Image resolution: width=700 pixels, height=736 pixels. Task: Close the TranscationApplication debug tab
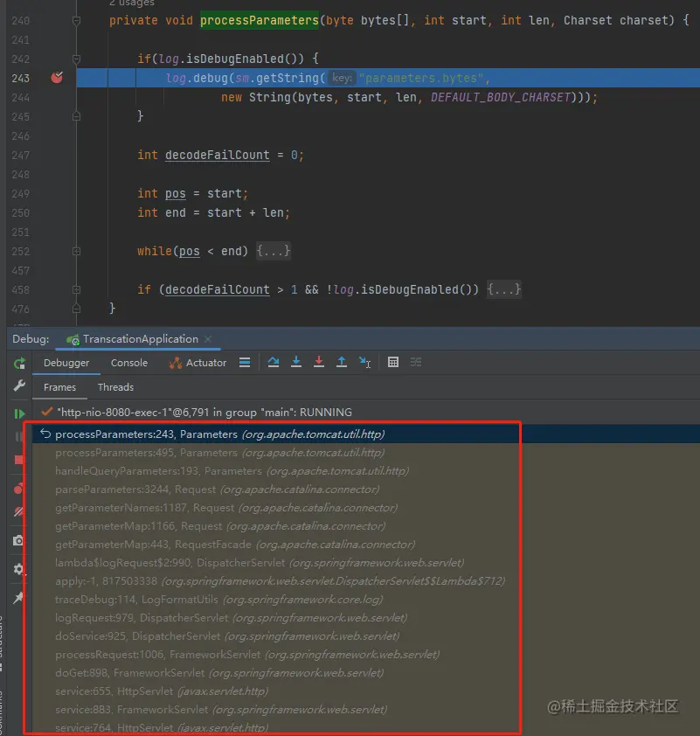tap(208, 339)
